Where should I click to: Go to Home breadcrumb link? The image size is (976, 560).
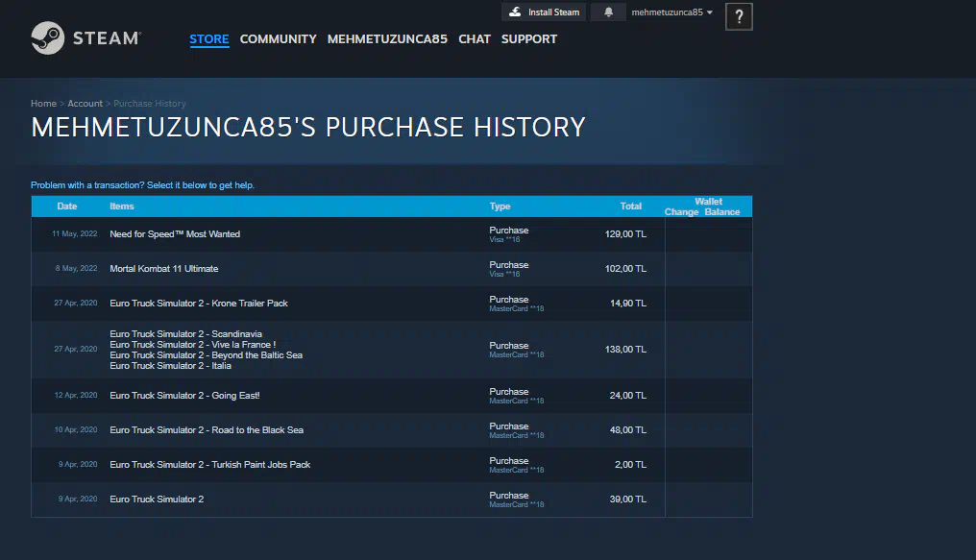click(43, 104)
